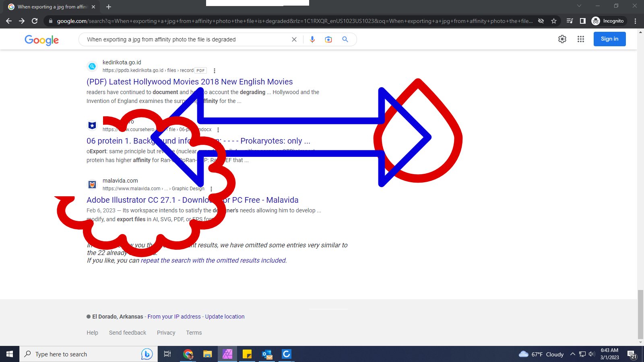Image resolution: width=644 pixels, height=362 pixels.
Task: Open options for the Course Hero result
Action: pos(218,130)
